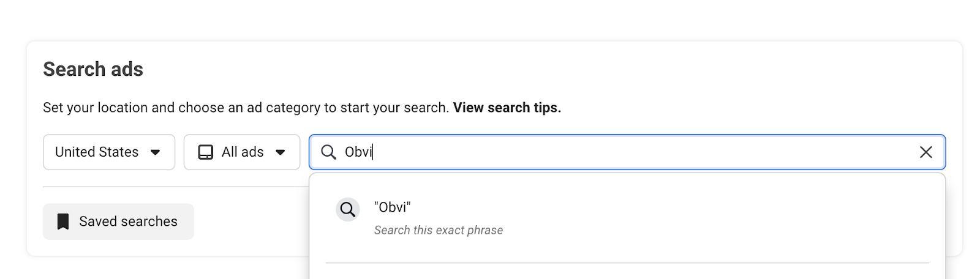This screenshot has width=980, height=279.
Task: Open the All ads category dropdown
Action: [x=242, y=152]
